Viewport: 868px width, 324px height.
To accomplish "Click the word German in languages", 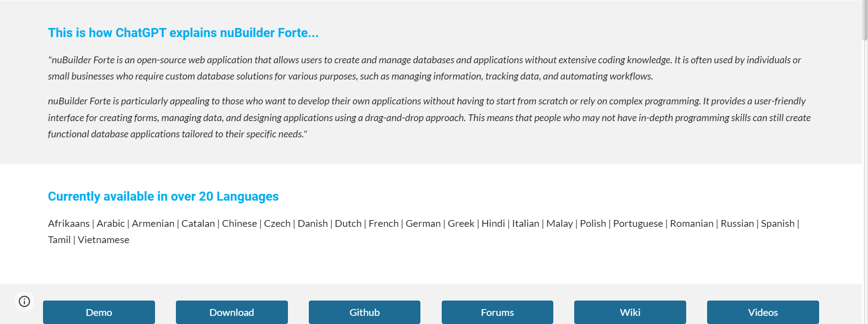I will click(423, 224).
